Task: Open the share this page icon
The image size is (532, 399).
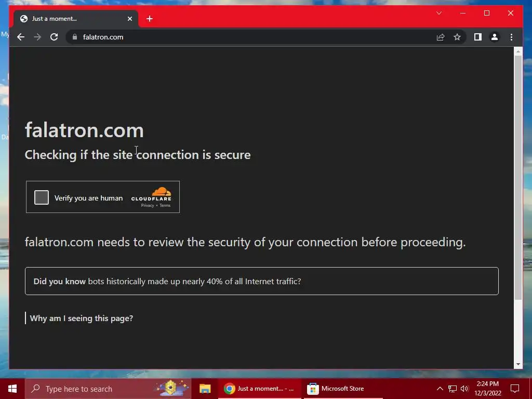Action: (441, 37)
